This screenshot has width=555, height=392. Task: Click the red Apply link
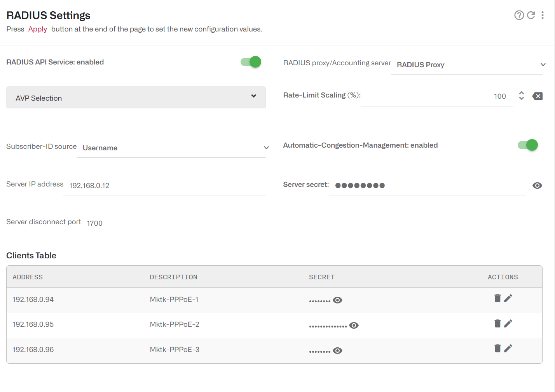click(37, 29)
